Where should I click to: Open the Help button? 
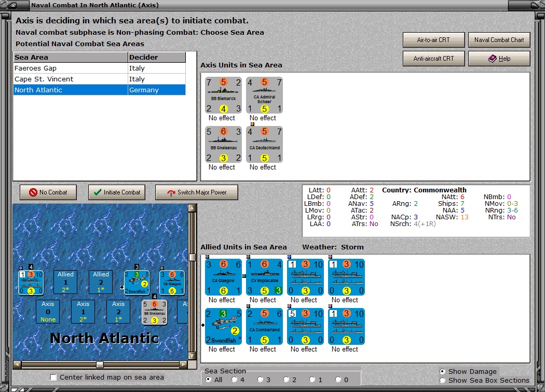[499, 59]
